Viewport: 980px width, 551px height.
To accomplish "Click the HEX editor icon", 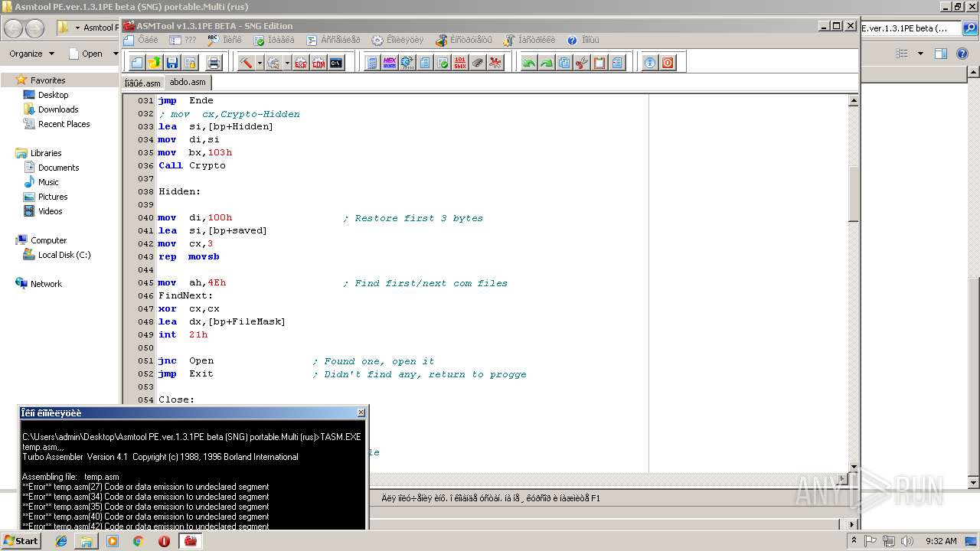I will pos(390,63).
